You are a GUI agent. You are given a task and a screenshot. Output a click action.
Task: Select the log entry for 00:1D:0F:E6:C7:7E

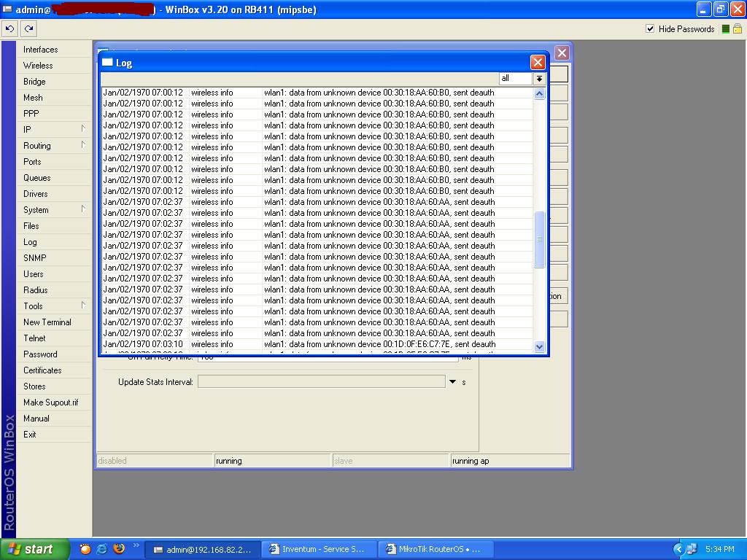click(317, 344)
